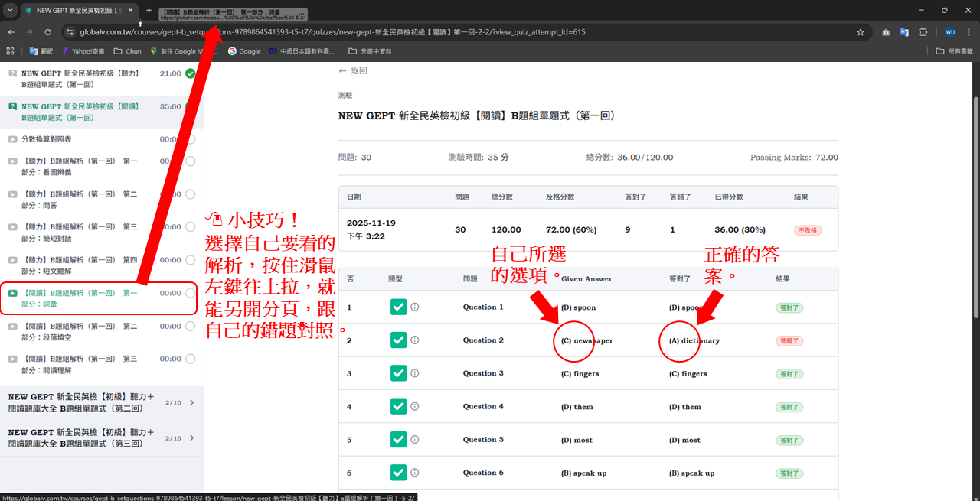Open the apps grid in the bookmarks bar
Viewport: 980px width, 501px height.
click(x=10, y=51)
